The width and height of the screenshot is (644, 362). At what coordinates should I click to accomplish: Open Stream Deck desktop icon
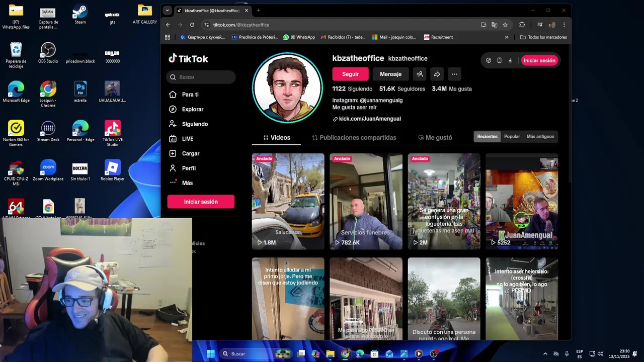click(48, 132)
